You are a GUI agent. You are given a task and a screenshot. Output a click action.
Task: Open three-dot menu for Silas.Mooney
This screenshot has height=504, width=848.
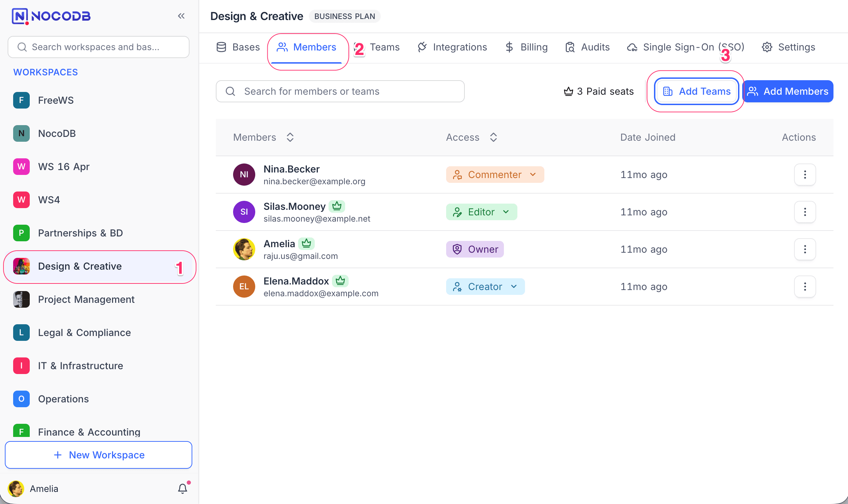pyautogui.click(x=805, y=212)
